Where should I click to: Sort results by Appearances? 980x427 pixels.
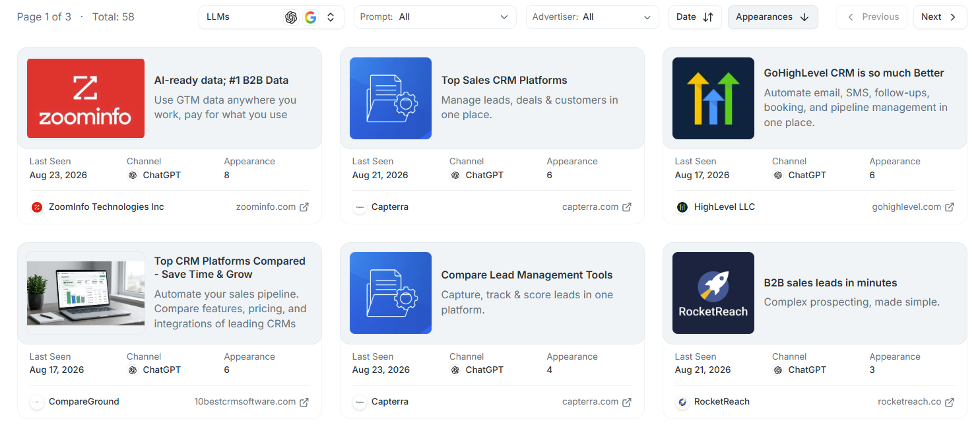(x=773, y=17)
